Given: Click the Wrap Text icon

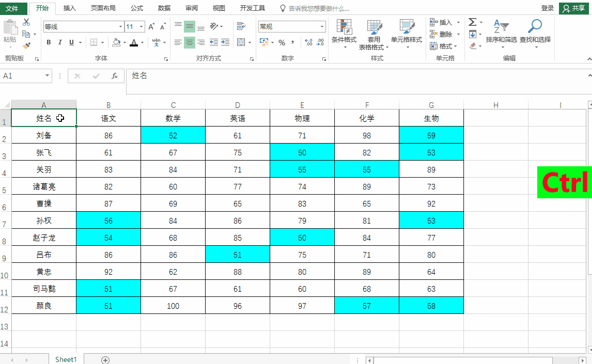Looking at the screenshot, I should point(241,26).
